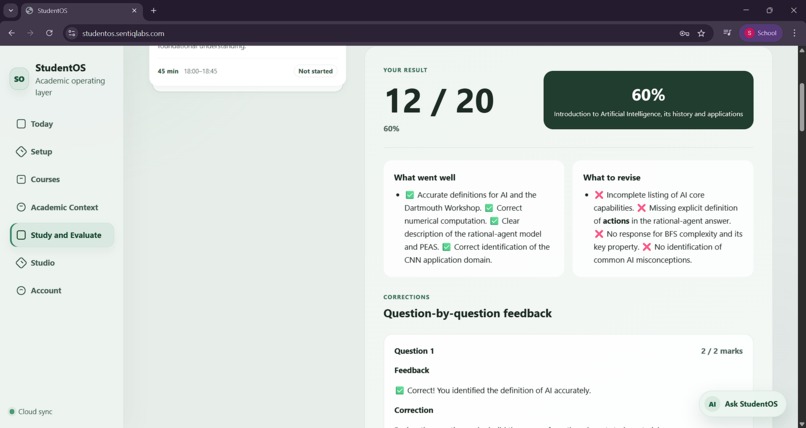Click the page vertical scrollbar thumb
This screenshot has height=428, width=806.
point(801,107)
